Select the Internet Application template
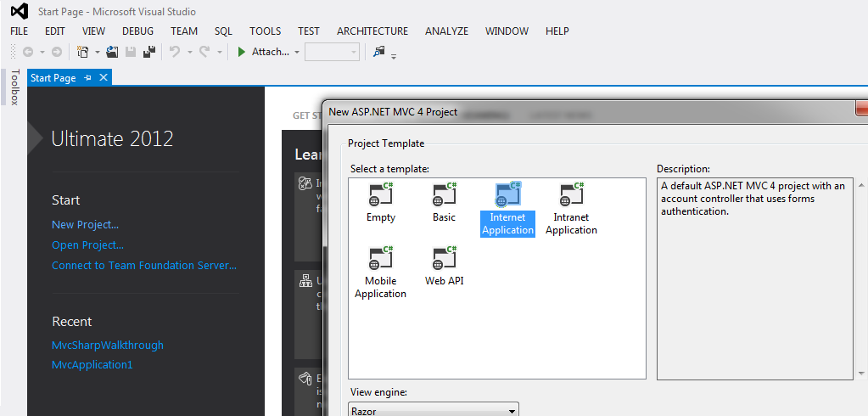 pyautogui.click(x=507, y=209)
